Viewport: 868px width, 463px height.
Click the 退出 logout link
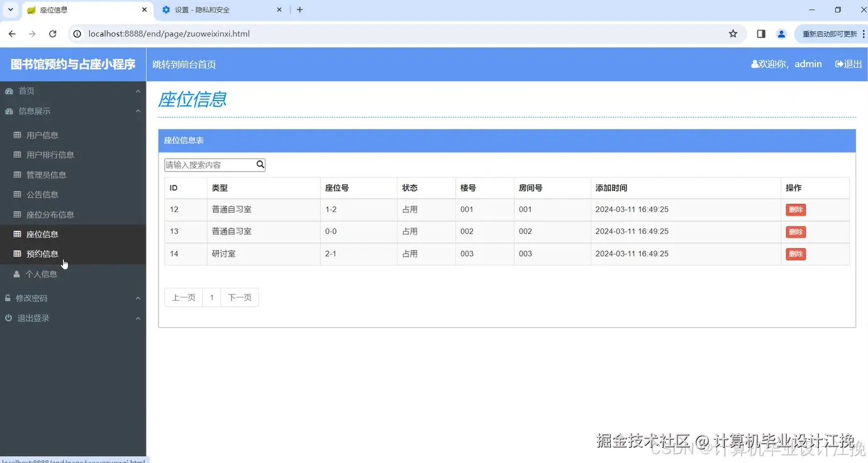(848, 64)
